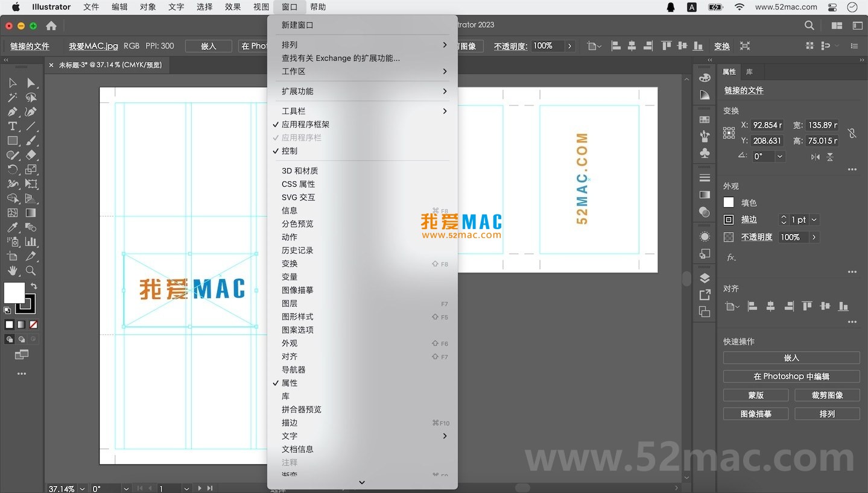Select the Scale tool

(x=31, y=169)
